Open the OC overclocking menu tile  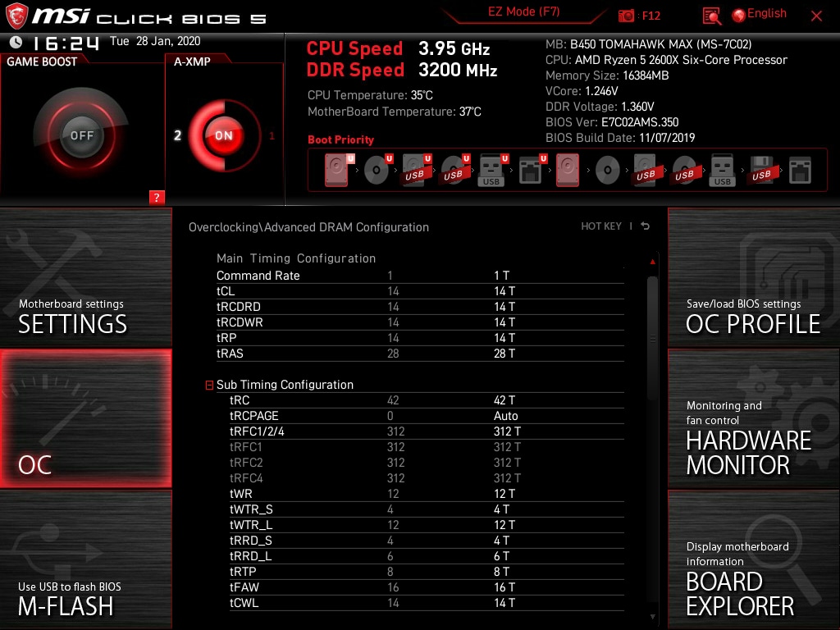(x=85, y=418)
